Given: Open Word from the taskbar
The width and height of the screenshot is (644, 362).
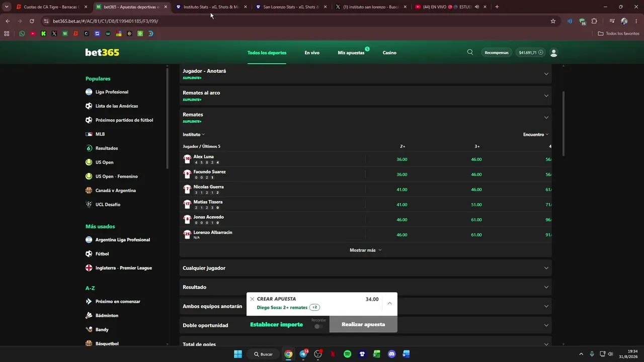Looking at the screenshot, I should click(x=406, y=354).
